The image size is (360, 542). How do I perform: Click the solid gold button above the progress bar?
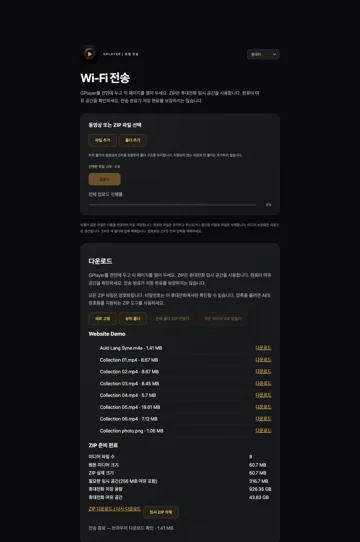[x=104, y=179]
